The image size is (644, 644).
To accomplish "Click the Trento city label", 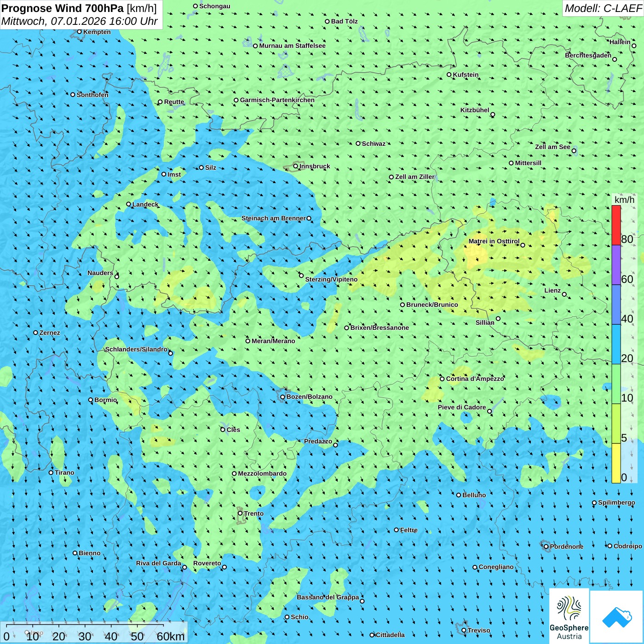I will click(254, 513).
